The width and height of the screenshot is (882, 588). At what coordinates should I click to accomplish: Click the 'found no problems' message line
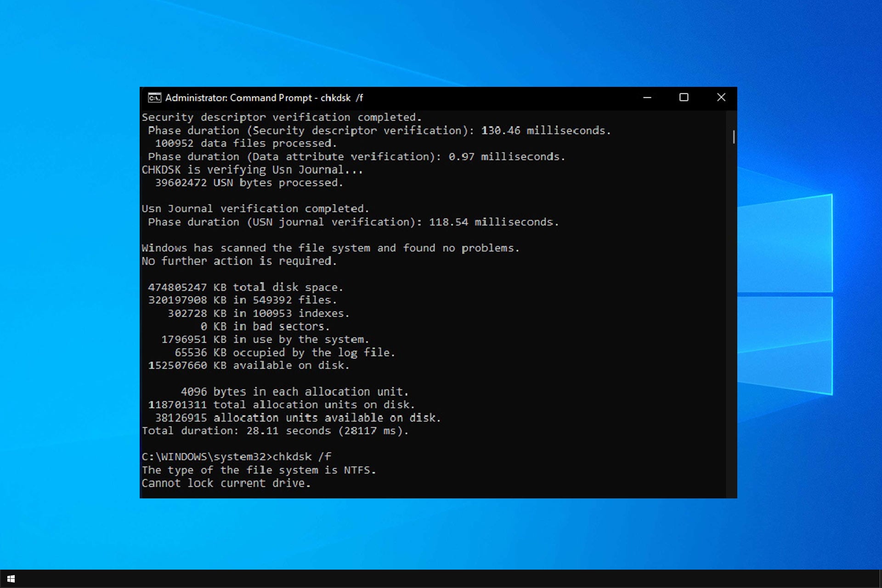pyautogui.click(x=330, y=248)
